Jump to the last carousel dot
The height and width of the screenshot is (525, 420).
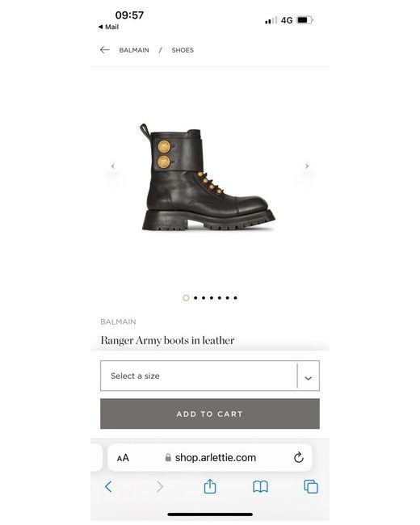[236, 298]
